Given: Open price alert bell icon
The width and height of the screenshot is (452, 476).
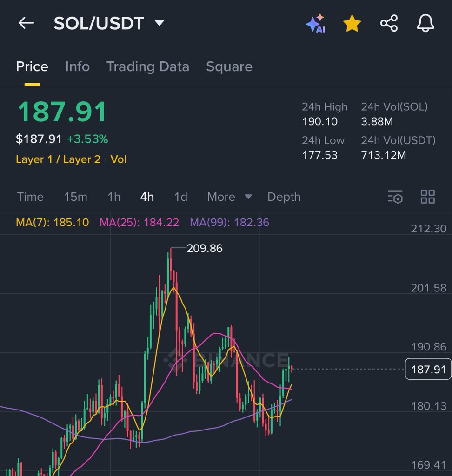Looking at the screenshot, I should tap(425, 23).
